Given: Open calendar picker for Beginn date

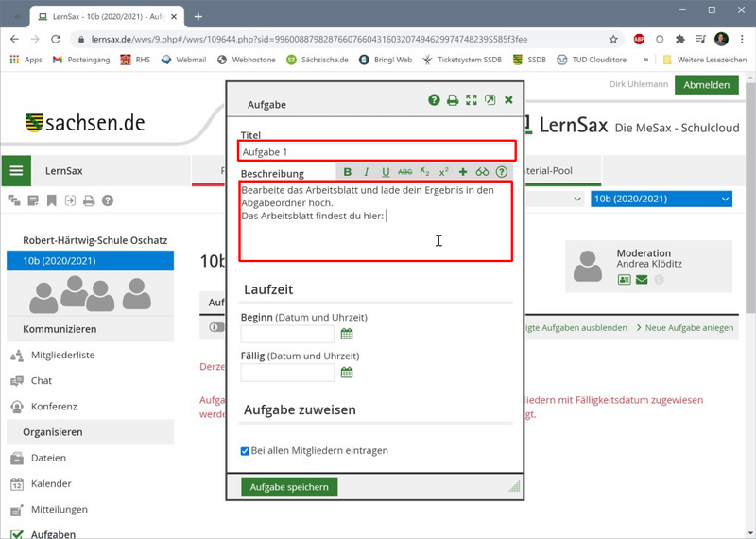Looking at the screenshot, I should coord(347,334).
